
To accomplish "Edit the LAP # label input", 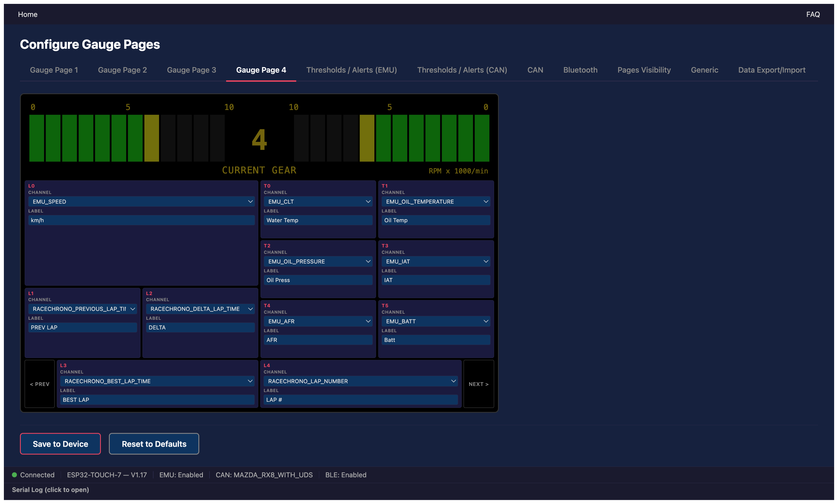I will pyautogui.click(x=361, y=400).
